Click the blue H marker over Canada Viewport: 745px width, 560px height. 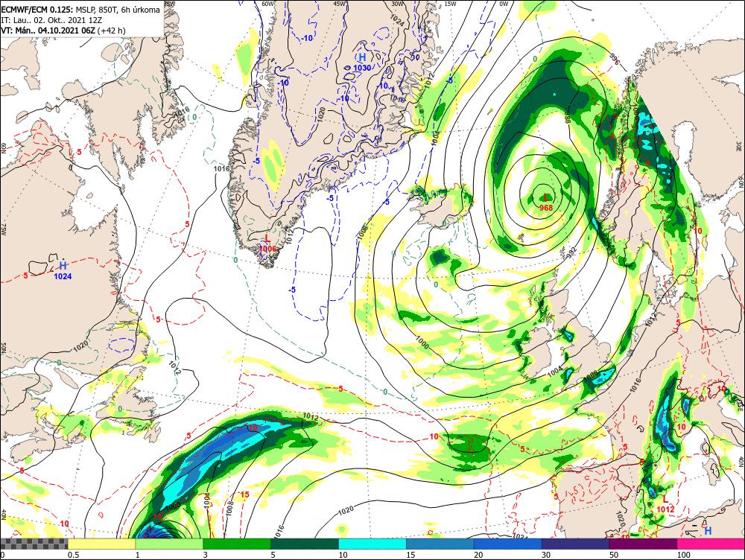point(63,266)
